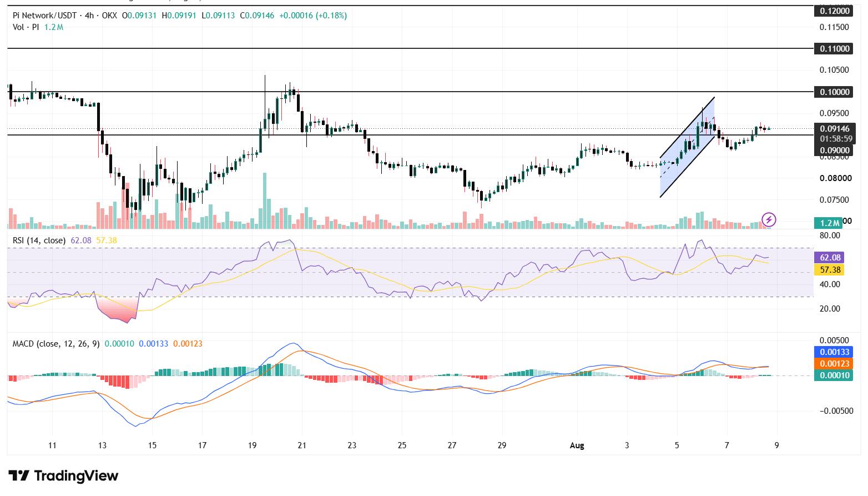Click the purple lightning bolt icon
The image size is (868, 496).
[x=769, y=219]
